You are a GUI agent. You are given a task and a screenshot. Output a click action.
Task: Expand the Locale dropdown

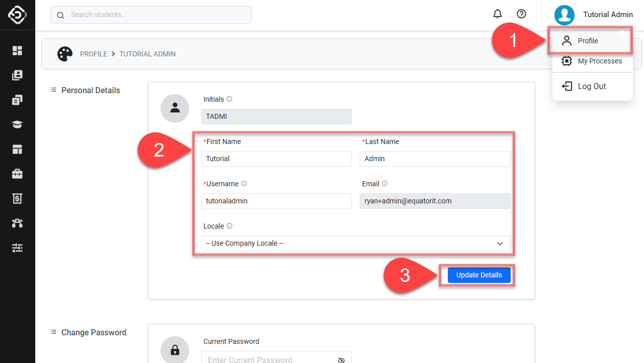click(356, 244)
